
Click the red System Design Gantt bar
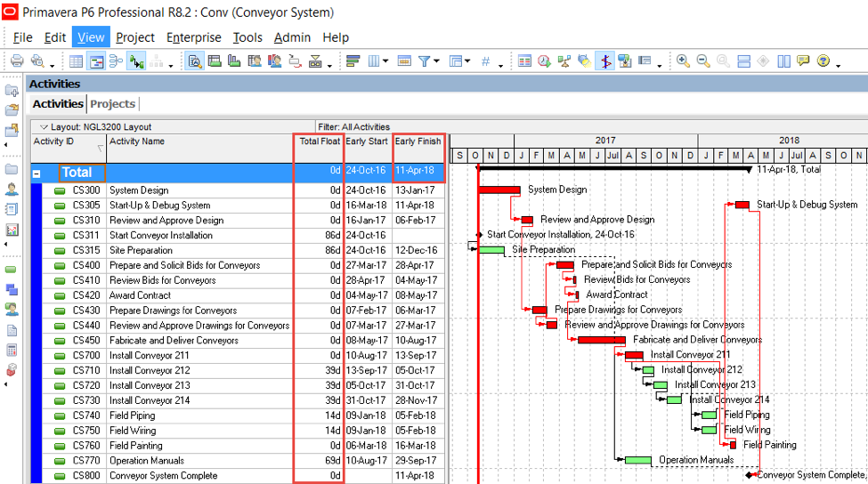(x=499, y=190)
